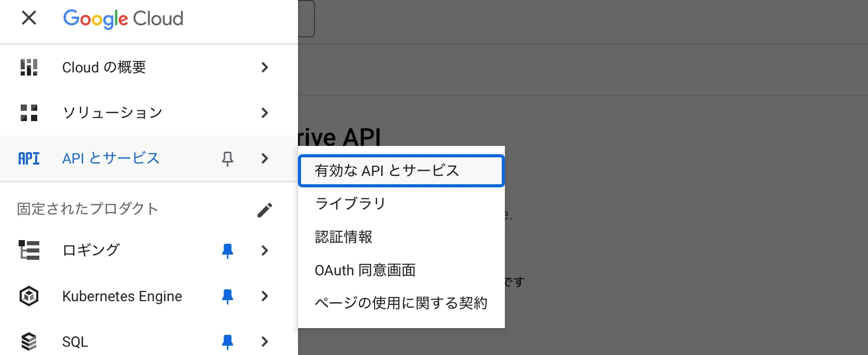Click the API icon beside API とサービス
Image resolution: width=868 pixels, height=355 pixels.
pyautogui.click(x=29, y=158)
